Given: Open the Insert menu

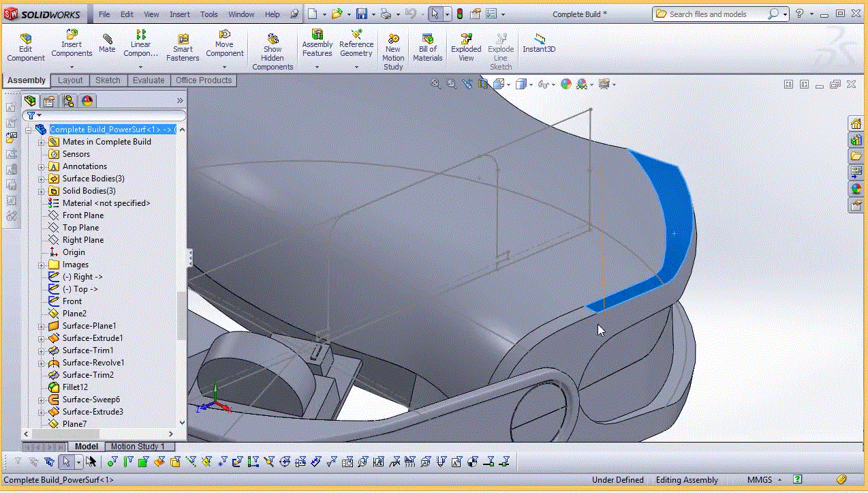Looking at the screenshot, I should (180, 14).
